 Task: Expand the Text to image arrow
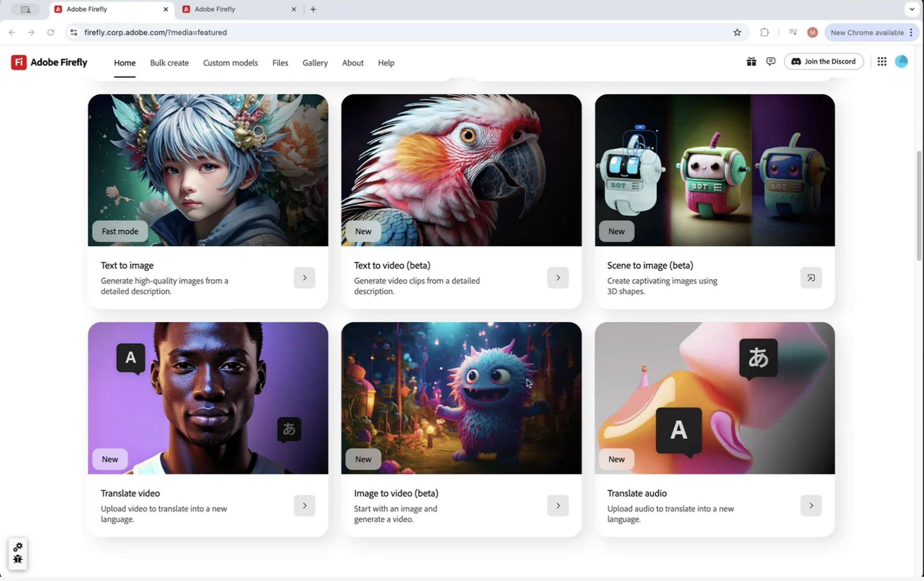tap(304, 278)
